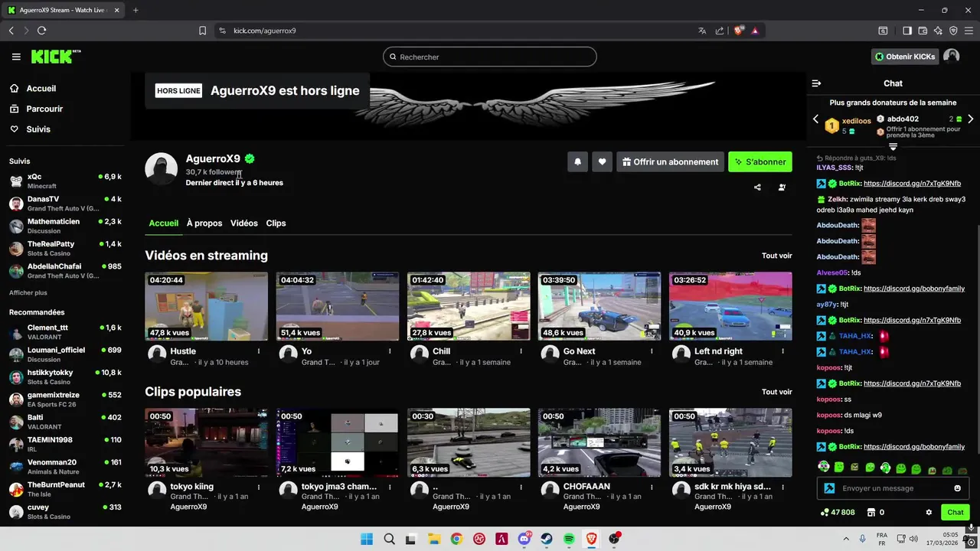Click the user icon next to share
The height and width of the screenshot is (551, 980).
coord(782,187)
